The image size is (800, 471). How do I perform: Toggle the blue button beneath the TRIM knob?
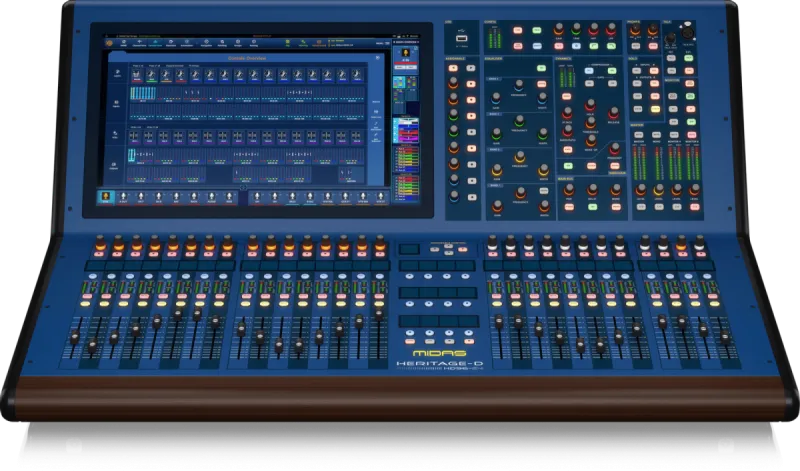[x=576, y=46]
